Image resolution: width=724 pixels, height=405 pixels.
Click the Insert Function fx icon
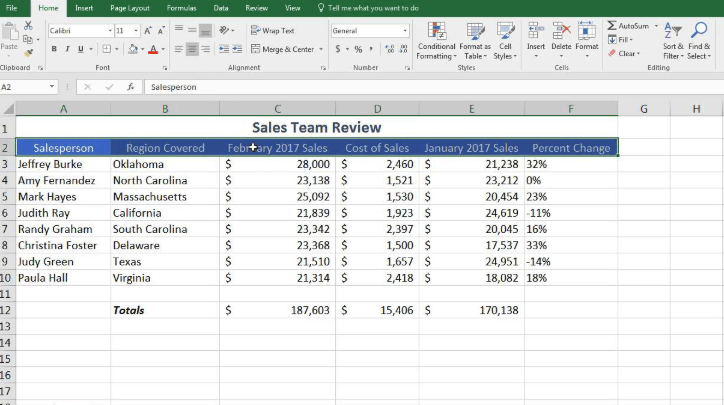(x=130, y=87)
